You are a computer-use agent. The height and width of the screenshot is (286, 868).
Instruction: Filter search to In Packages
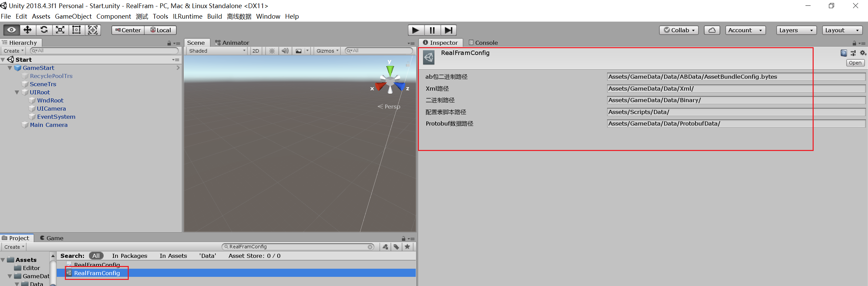point(129,256)
